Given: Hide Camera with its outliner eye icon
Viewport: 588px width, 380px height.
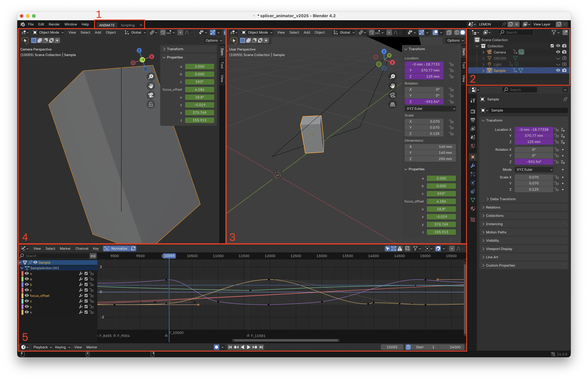Looking at the screenshot, I should (x=558, y=52).
